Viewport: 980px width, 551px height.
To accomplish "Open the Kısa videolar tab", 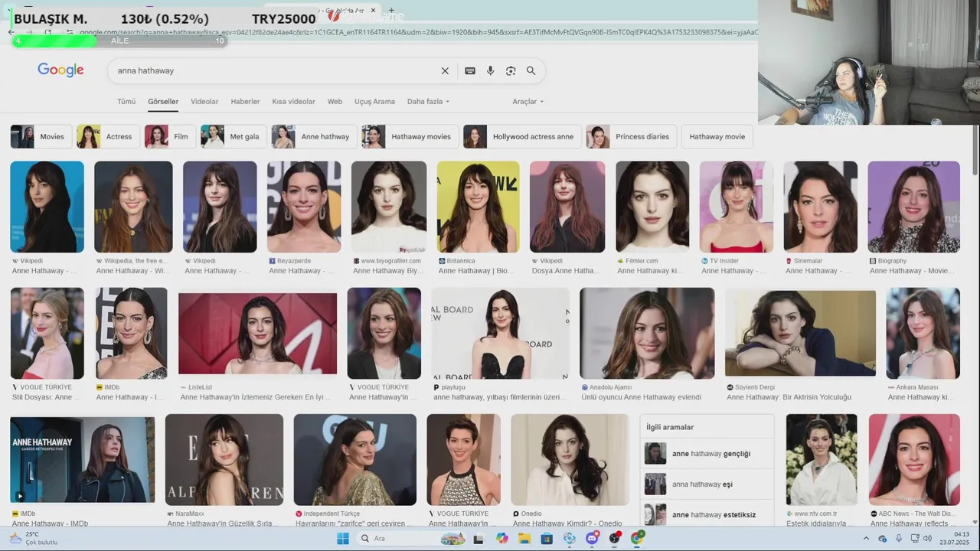I will pyautogui.click(x=293, y=101).
